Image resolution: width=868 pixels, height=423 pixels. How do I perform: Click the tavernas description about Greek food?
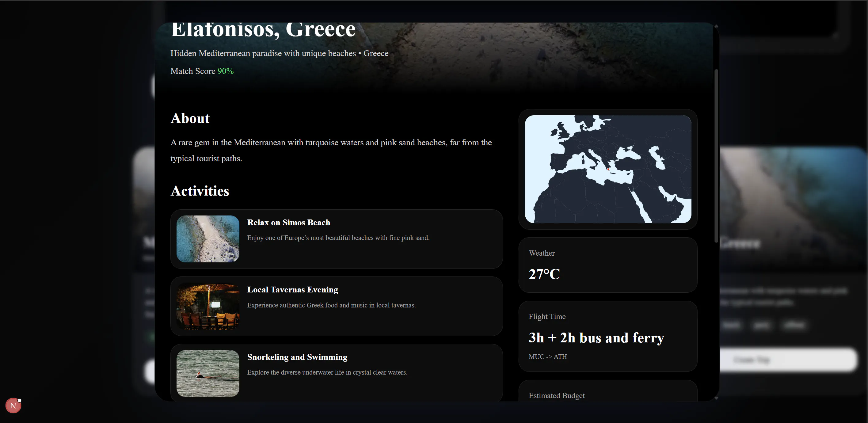tap(331, 305)
